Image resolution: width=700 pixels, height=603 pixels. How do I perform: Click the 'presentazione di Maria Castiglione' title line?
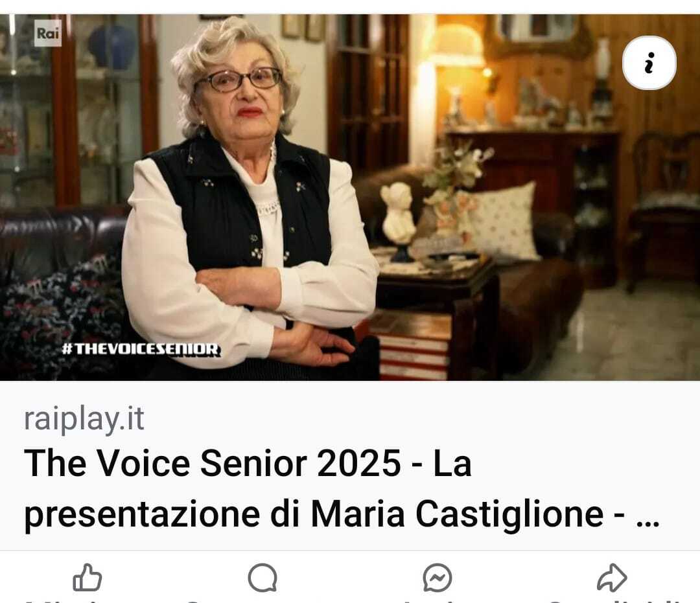point(314,514)
